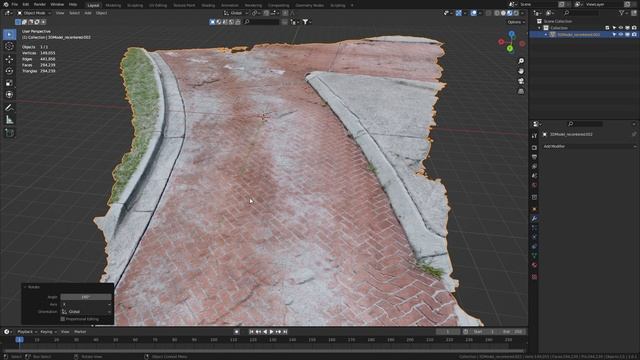640x360 pixels.
Task: Open the Playback dropdown in timeline
Action: tap(27, 332)
